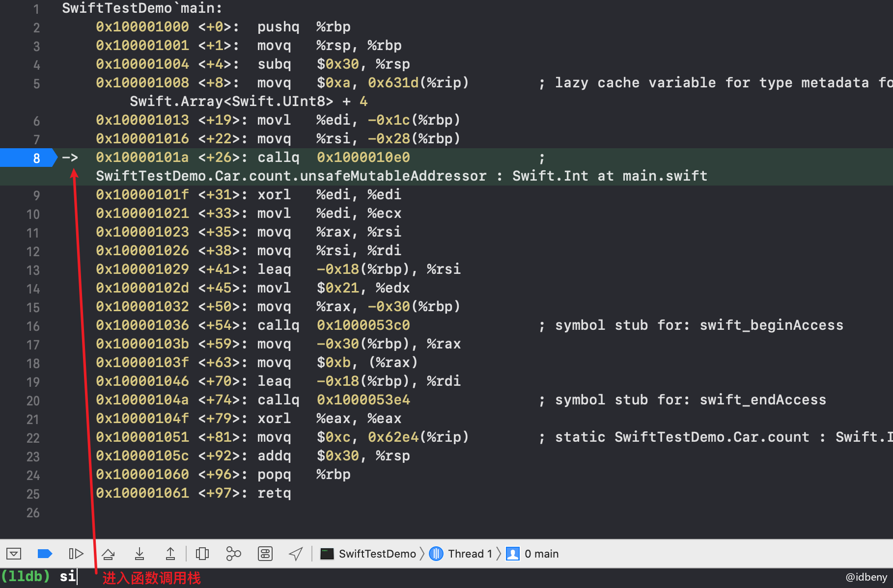Click the address 0x100001000 on line 2
The height and width of the screenshot is (588, 893).
pos(142,27)
